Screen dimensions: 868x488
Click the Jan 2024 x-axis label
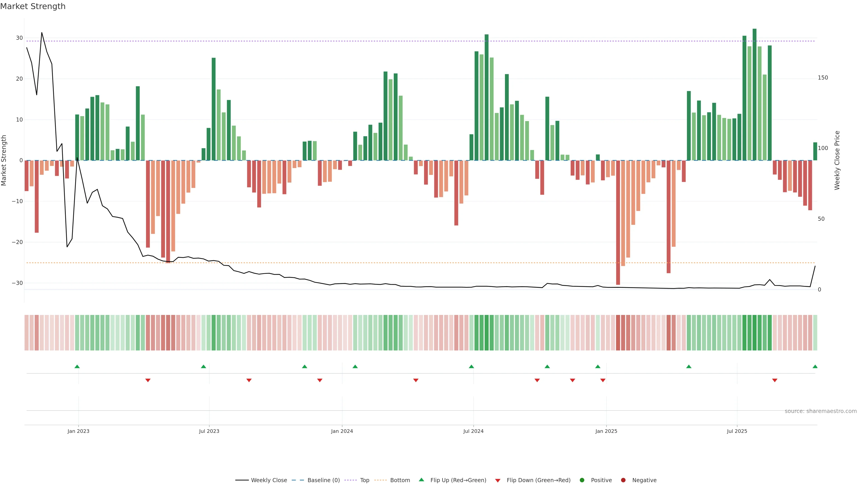(342, 431)
